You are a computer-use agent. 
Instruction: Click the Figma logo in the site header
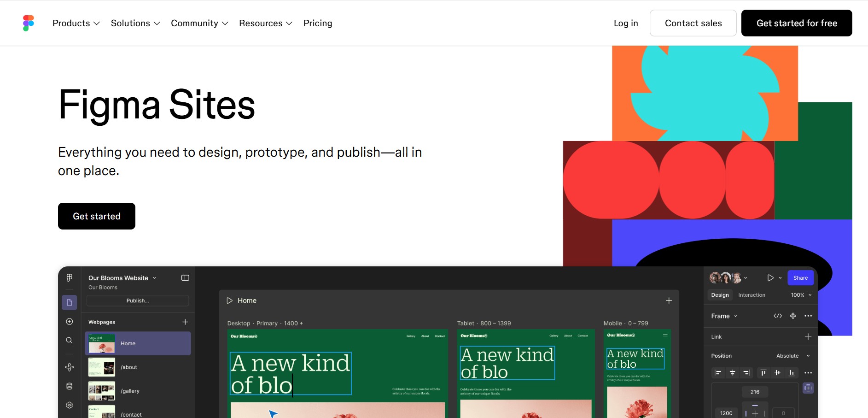(x=29, y=23)
